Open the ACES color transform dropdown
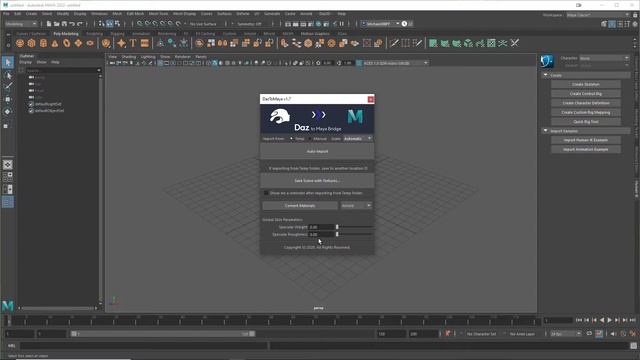The width and height of the screenshot is (640, 360). [x=396, y=63]
